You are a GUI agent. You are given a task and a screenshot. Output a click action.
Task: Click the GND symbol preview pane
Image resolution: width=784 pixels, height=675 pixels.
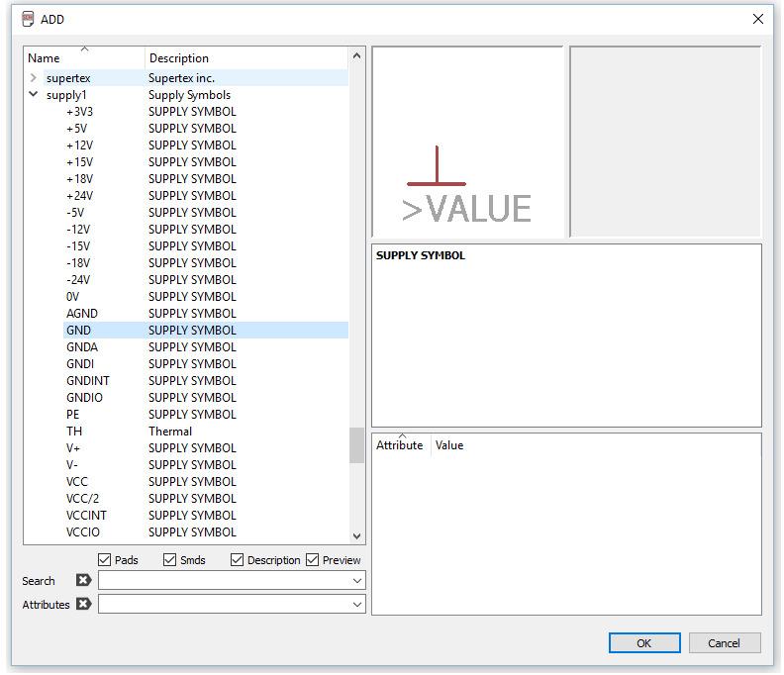tap(467, 142)
